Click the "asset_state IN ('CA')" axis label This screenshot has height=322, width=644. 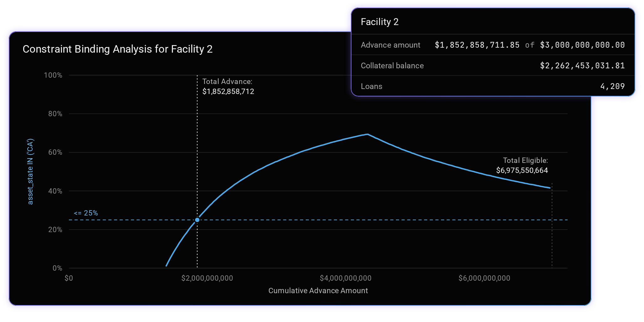pos(30,172)
